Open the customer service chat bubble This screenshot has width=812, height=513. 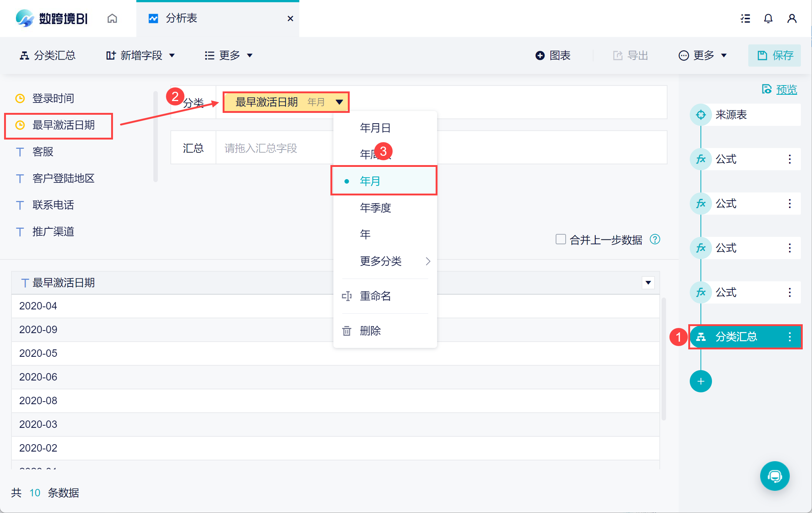775,476
